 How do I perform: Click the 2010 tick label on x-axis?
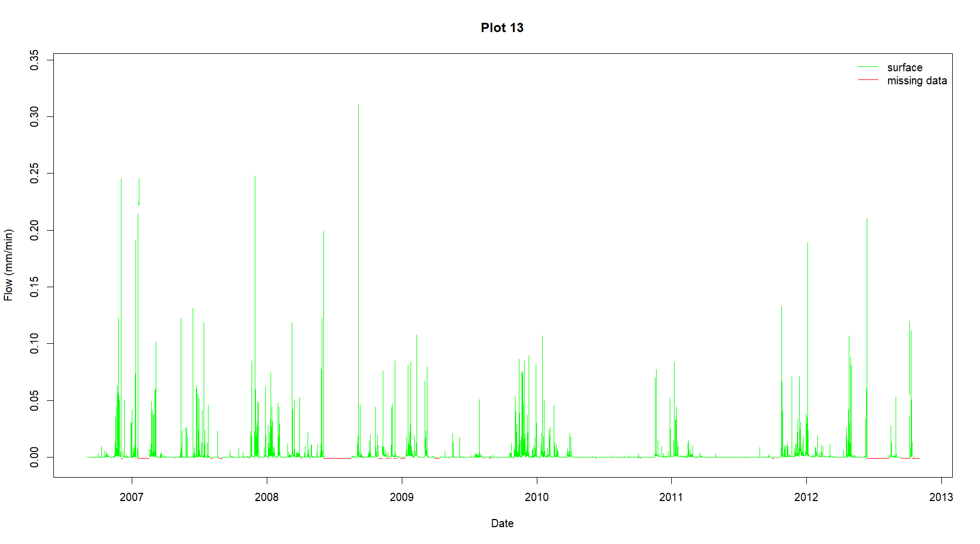tap(536, 497)
